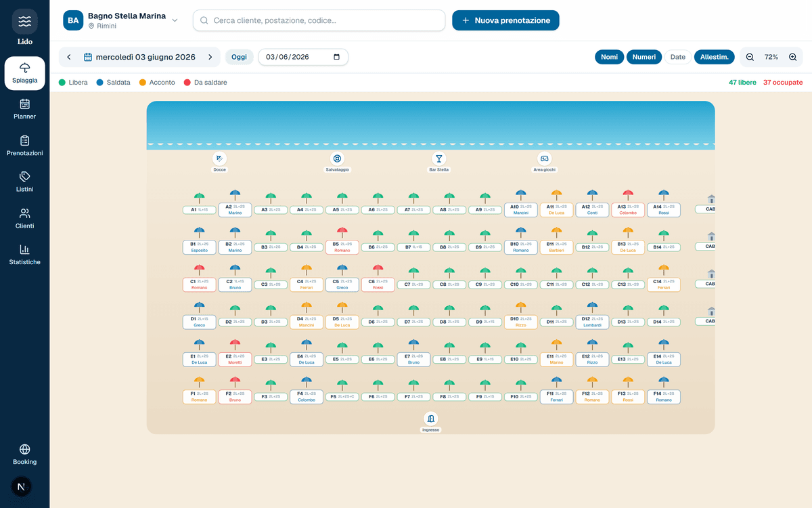The image size is (812, 508).
Task: Click the red Da saldare legend dot
Action: (x=187, y=83)
